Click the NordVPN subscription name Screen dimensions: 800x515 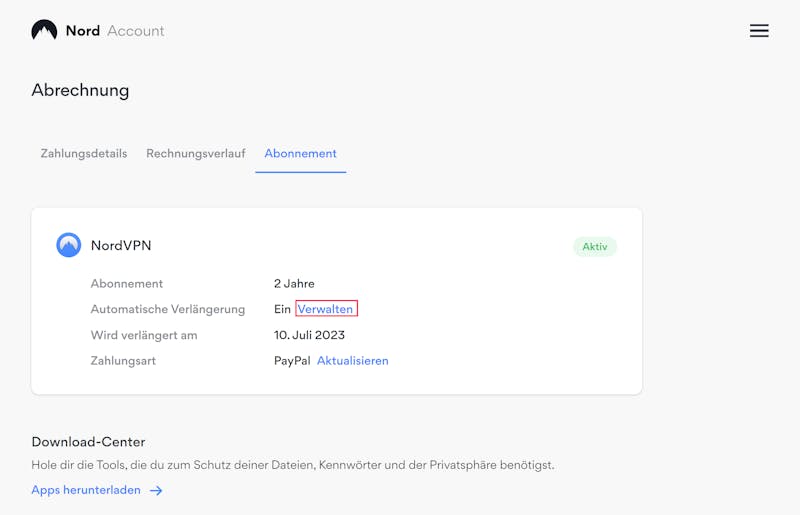pyautogui.click(x=121, y=246)
